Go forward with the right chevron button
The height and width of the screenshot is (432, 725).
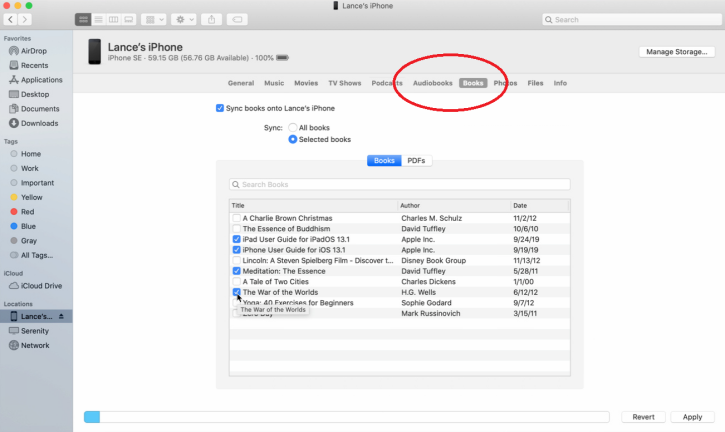[25, 19]
